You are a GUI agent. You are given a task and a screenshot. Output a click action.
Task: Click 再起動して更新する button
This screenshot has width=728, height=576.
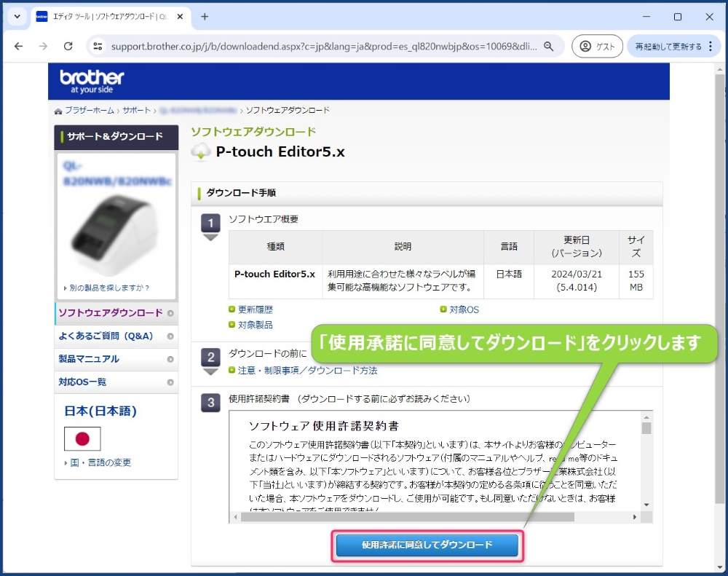[x=668, y=47]
